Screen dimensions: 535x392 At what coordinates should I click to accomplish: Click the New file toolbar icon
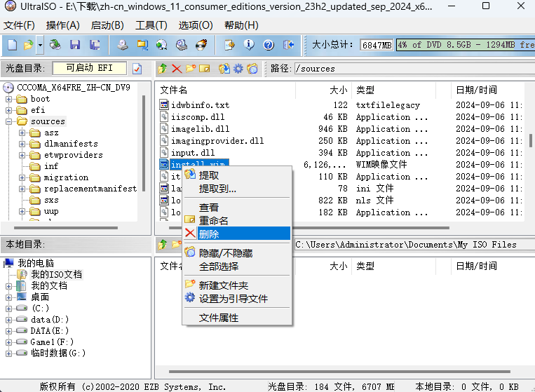click(13, 45)
